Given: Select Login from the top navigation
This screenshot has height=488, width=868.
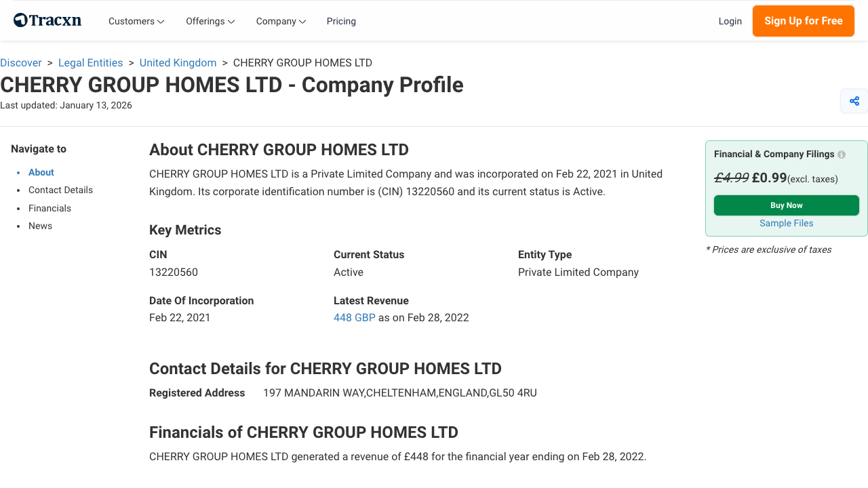Looking at the screenshot, I should click(x=730, y=21).
